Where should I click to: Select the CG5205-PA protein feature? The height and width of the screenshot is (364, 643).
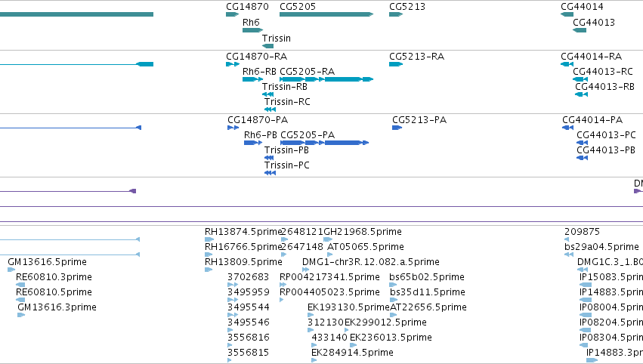point(325,143)
